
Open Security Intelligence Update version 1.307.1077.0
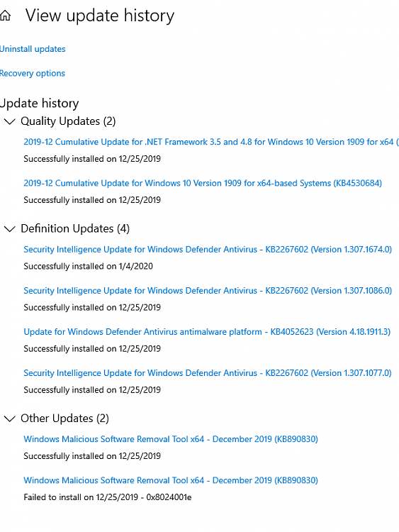(x=208, y=373)
